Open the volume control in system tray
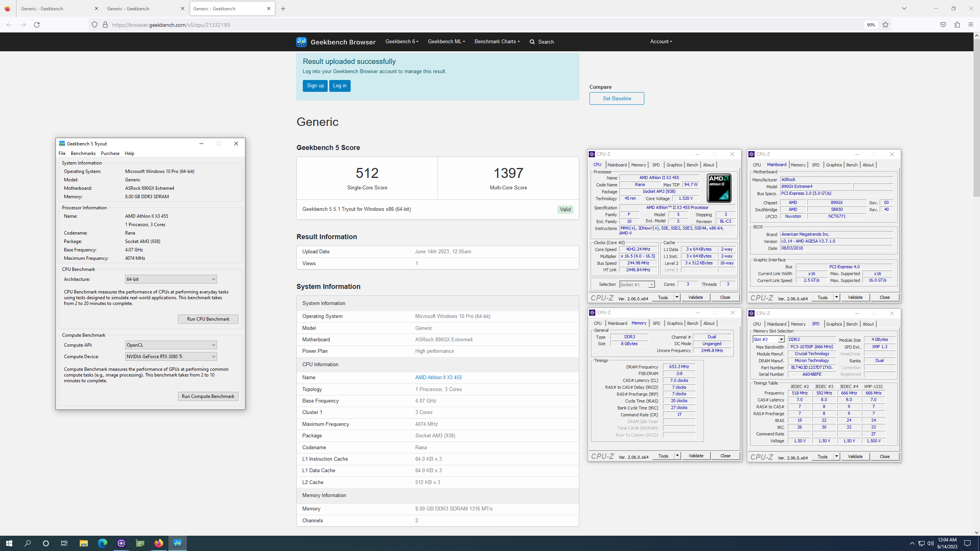Viewport: 980px width, 551px height. [x=931, y=543]
